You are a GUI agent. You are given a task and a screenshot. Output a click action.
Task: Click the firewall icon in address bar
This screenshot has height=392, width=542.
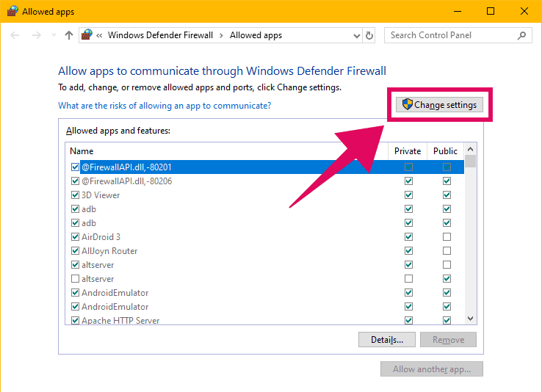pyautogui.click(x=87, y=35)
